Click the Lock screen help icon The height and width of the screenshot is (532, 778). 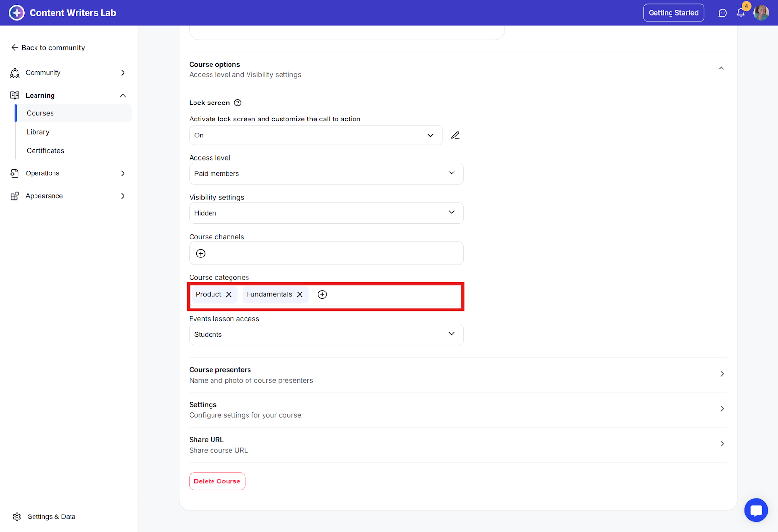coord(238,103)
